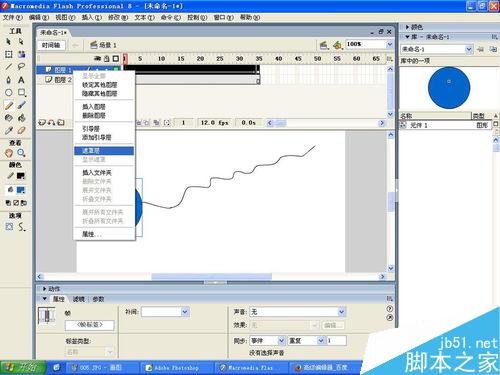Open the 同步 event sync dropdown
The image size is (500, 375).
coord(281,341)
